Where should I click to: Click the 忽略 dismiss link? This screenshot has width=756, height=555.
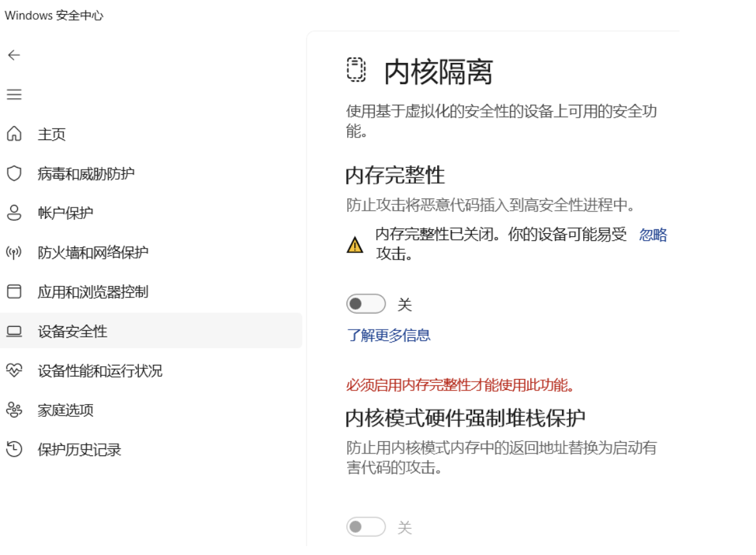[653, 235]
